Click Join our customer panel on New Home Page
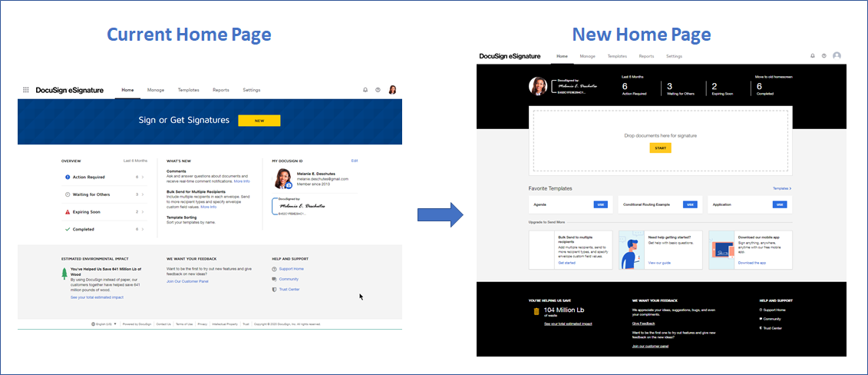868x375 pixels. 651,347
